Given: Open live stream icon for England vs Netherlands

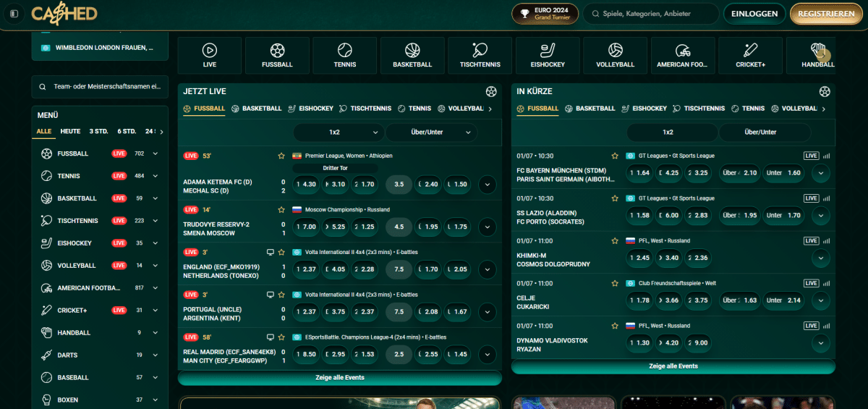Looking at the screenshot, I should [x=271, y=252].
